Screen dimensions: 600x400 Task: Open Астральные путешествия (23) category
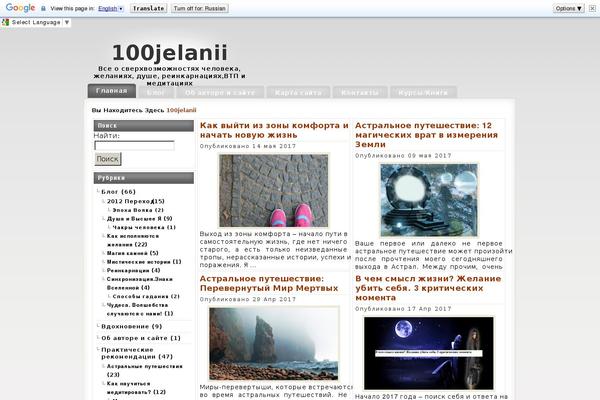(144, 371)
